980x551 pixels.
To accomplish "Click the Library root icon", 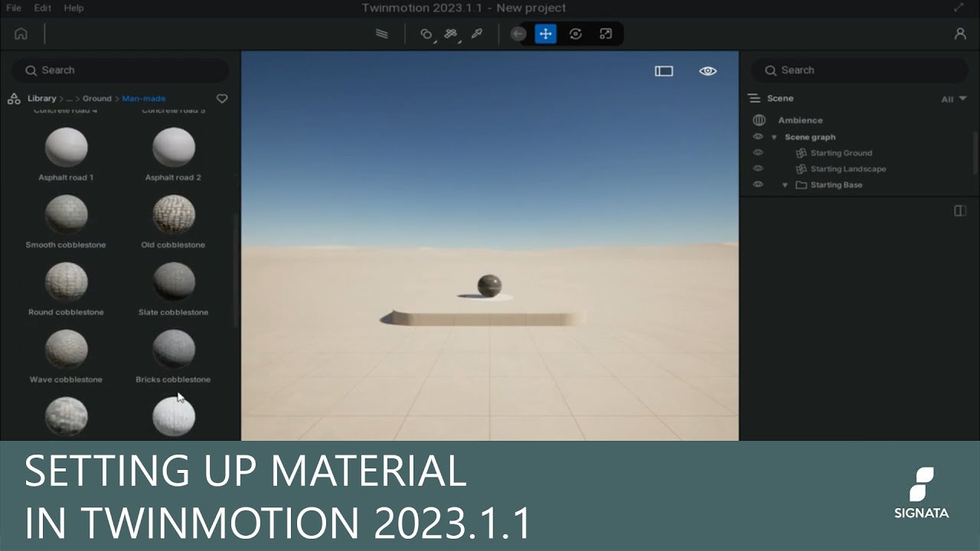I will tap(14, 98).
